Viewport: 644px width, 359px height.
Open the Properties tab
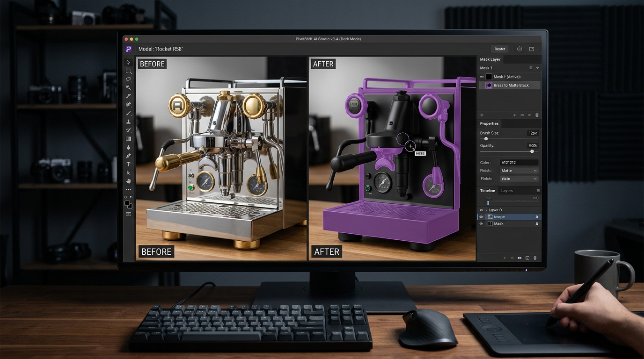point(489,123)
